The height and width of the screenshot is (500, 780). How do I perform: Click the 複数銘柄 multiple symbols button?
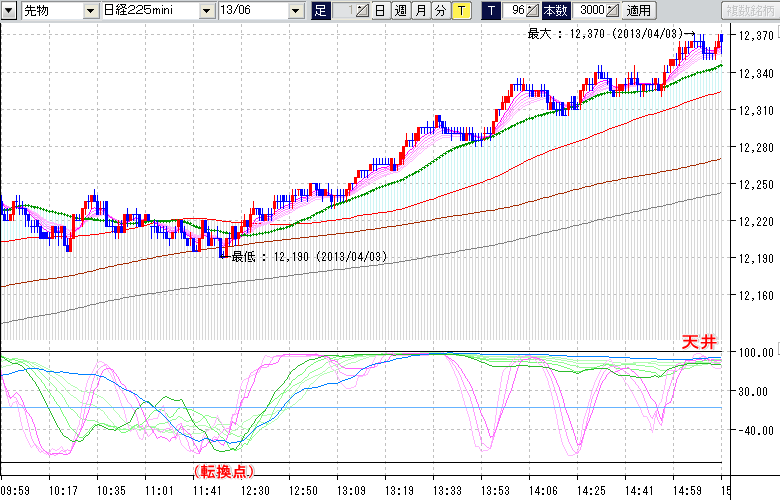pos(750,11)
